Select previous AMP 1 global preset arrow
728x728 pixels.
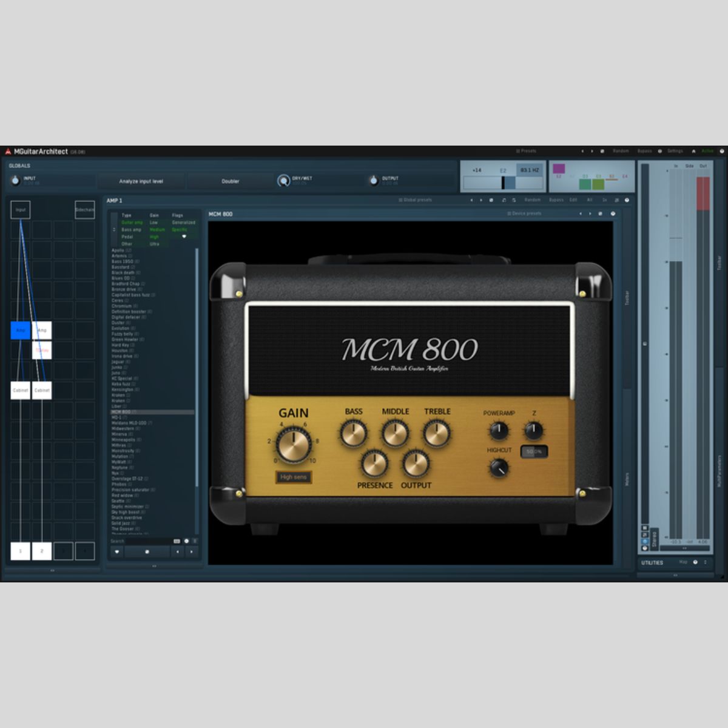click(x=471, y=200)
